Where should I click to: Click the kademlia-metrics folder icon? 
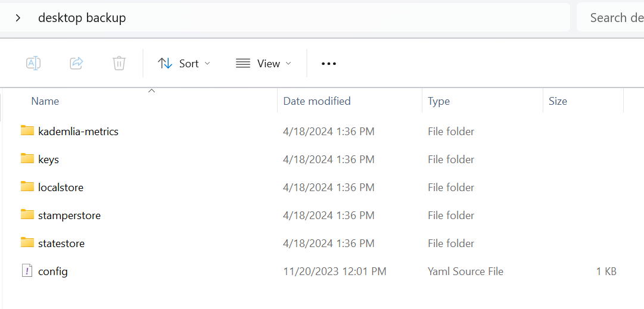tap(27, 130)
